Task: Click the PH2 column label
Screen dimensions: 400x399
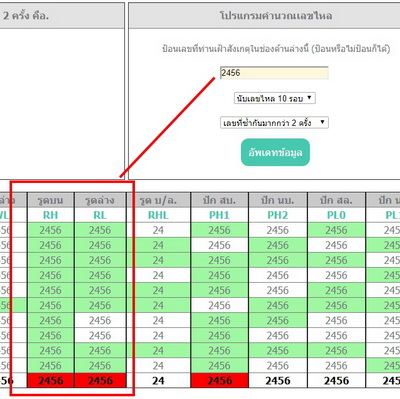Action: click(278, 215)
